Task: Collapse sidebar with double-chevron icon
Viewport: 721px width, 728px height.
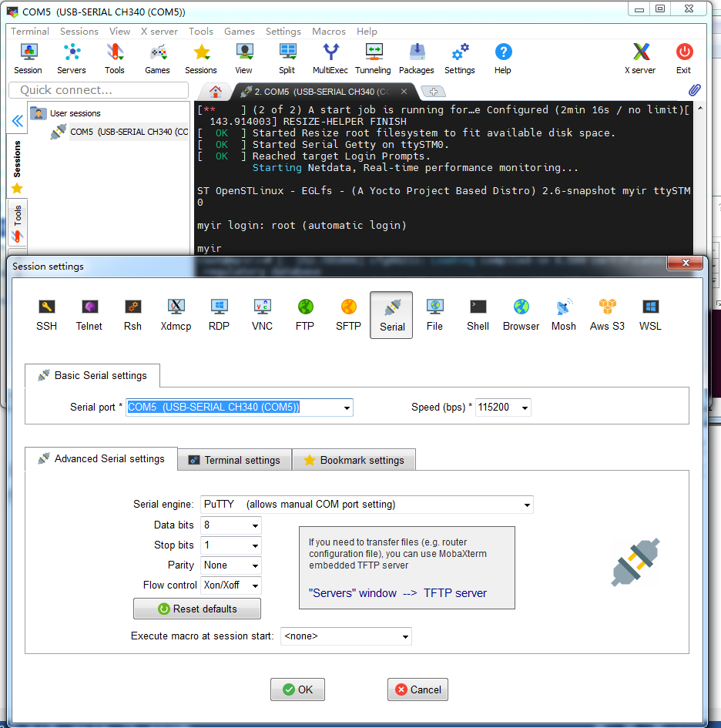Action: point(17,121)
